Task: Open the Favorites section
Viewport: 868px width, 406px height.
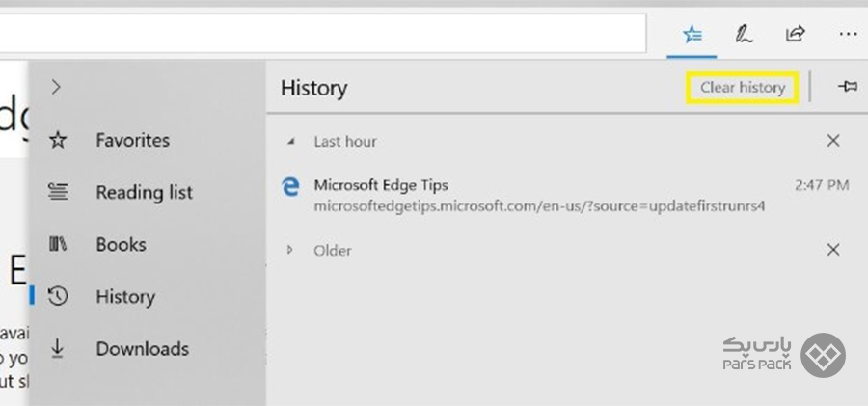Action: point(133,140)
